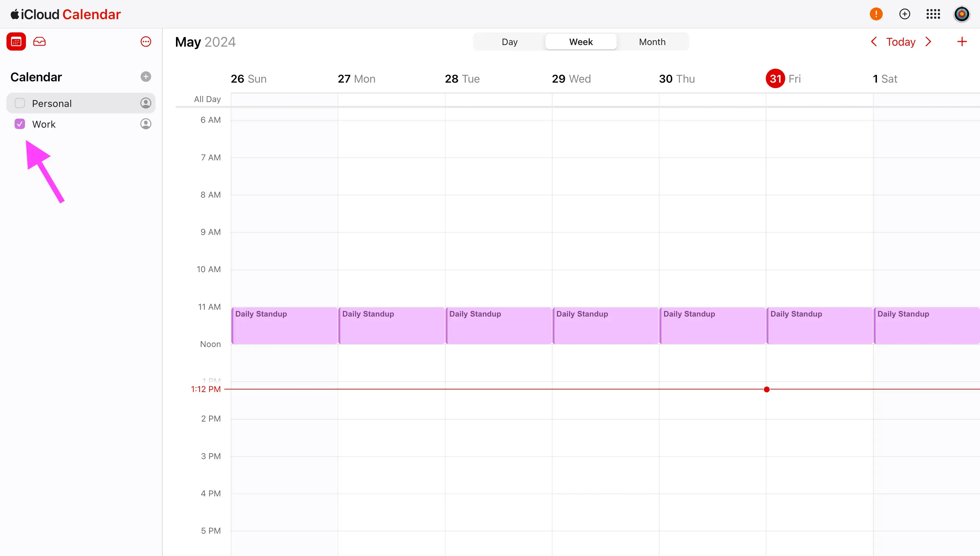
Task: Switch to the Month view tab
Action: [651, 42]
